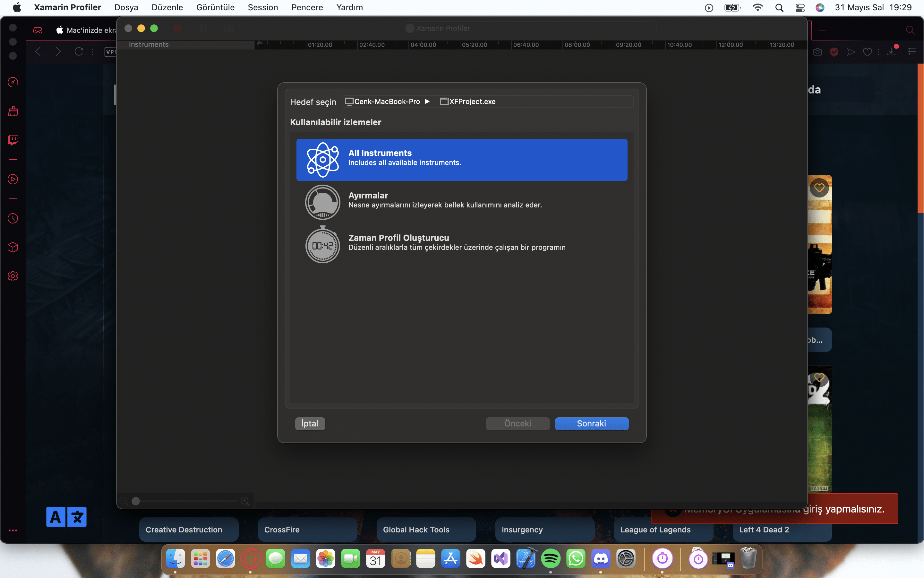Screen dimensions: 924x578
Task: Open a new Opera tab with the plus
Action: pos(822,30)
